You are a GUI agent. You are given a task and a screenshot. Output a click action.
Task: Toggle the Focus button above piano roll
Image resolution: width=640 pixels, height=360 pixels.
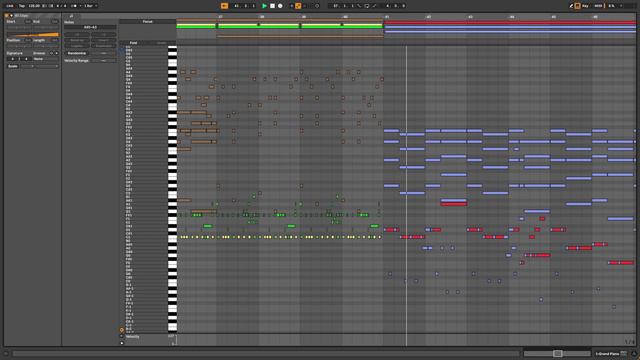pos(147,22)
